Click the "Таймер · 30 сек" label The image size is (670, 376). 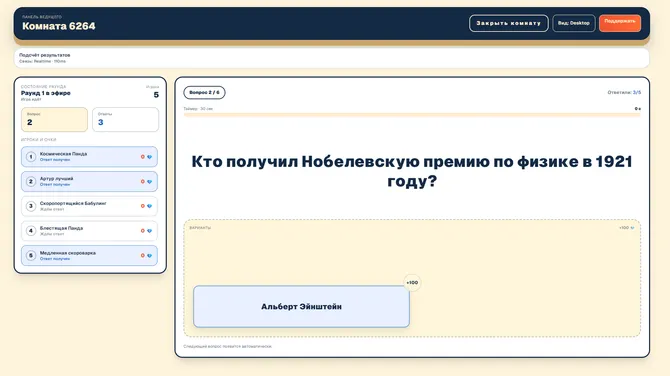[198, 109]
